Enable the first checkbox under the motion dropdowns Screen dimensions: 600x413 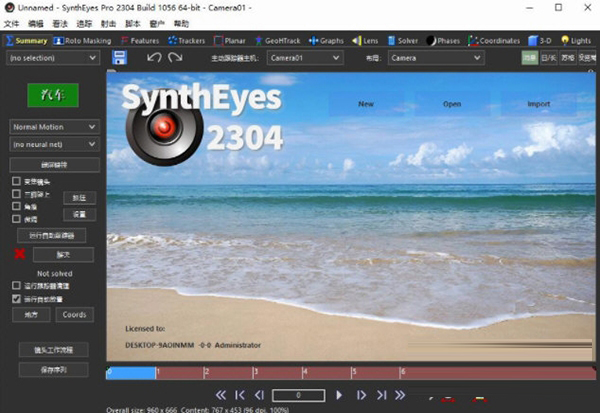(16, 181)
